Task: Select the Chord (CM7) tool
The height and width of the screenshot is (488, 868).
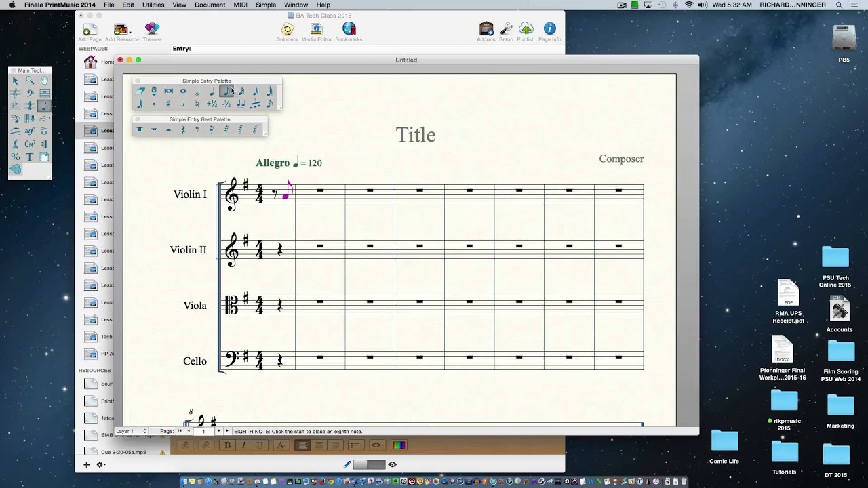Action: (30, 144)
